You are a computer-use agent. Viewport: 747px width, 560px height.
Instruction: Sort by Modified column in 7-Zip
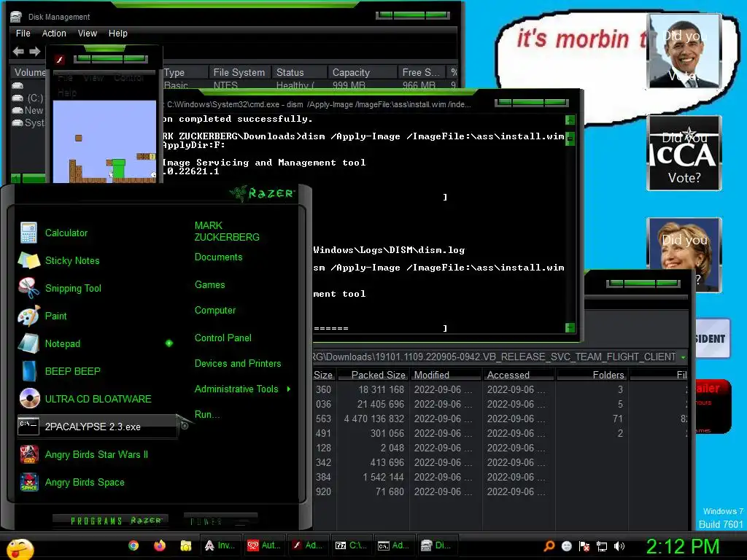pyautogui.click(x=446, y=376)
